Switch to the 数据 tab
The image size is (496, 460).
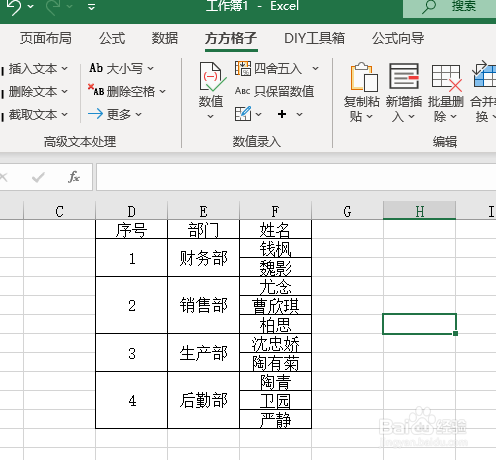coord(165,38)
